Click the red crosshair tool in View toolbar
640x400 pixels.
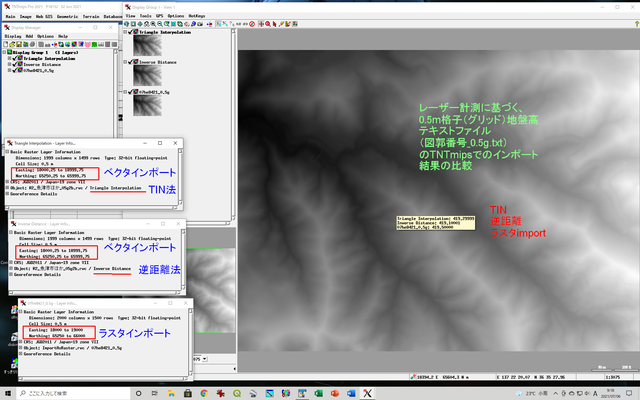click(x=261, y=24)
